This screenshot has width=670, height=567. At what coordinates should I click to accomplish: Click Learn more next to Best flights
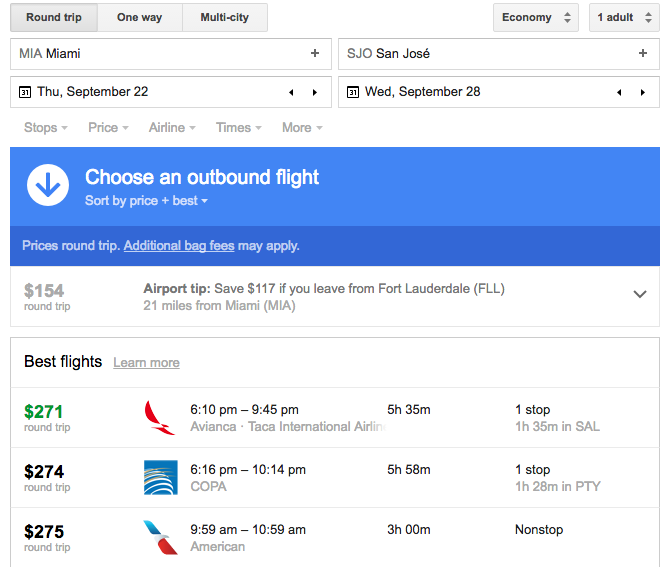coord(146,363)
